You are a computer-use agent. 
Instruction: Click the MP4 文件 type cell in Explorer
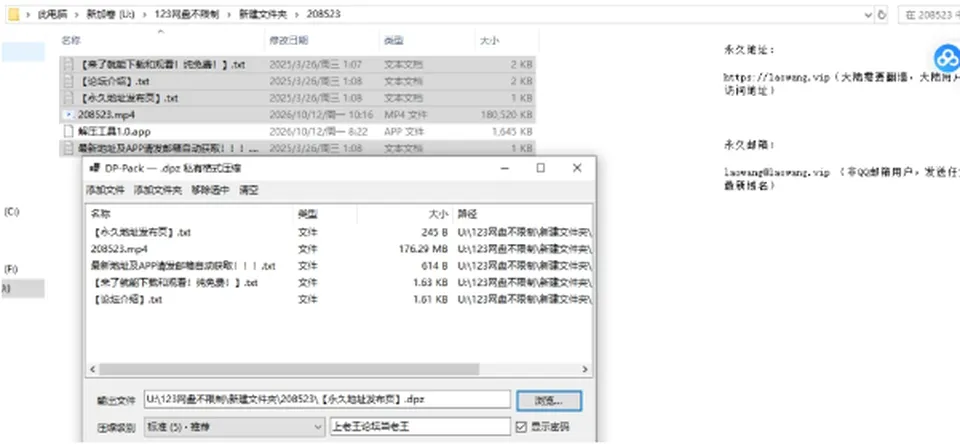(405, 115)
